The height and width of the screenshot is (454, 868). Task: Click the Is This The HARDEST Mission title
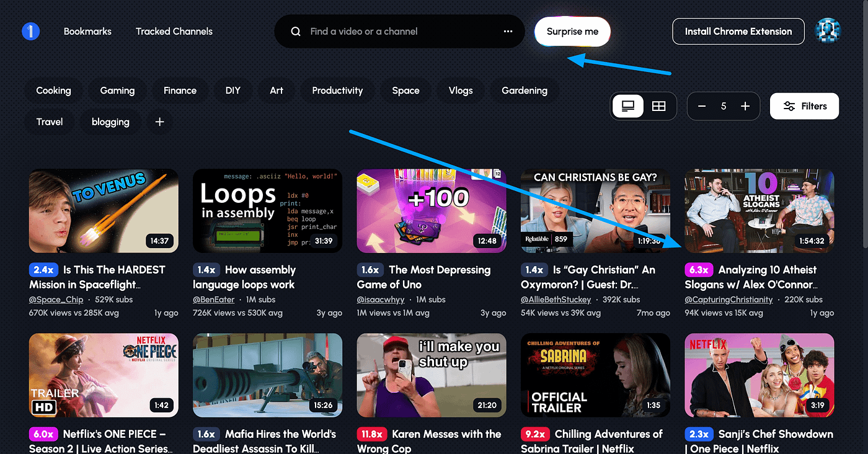pos(97,277)
